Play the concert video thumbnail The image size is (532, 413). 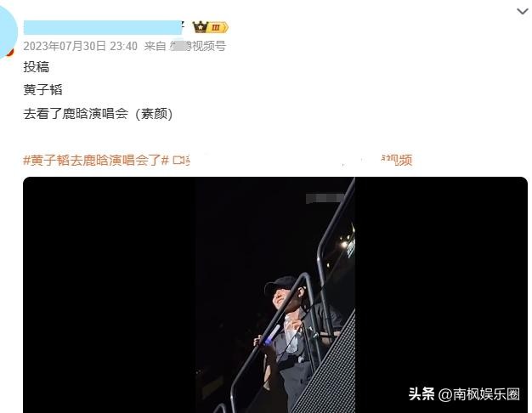point(275,295)
